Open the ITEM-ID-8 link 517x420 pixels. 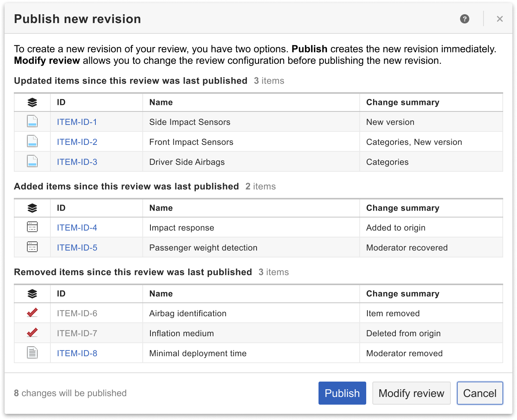(77, 354)
